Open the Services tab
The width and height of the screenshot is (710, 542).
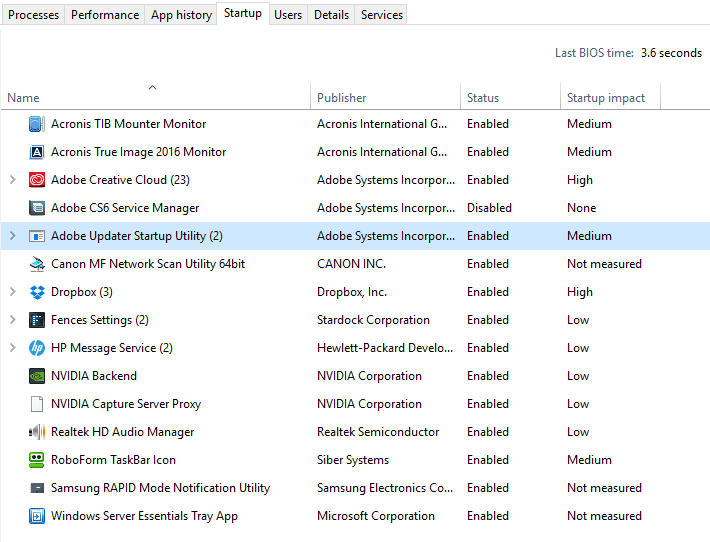click(382, 15)
